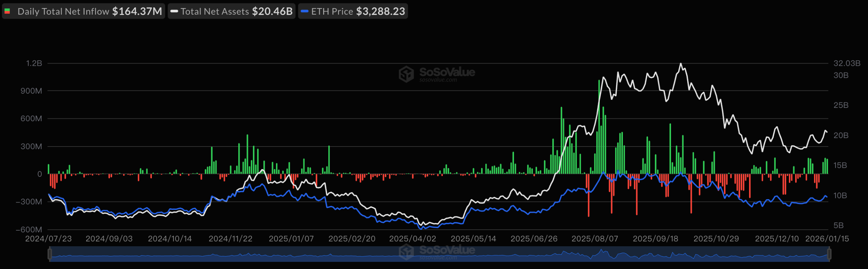Select the 2024/07/23 date label
Screen dimensions: 868x269
tap(48, 239)
